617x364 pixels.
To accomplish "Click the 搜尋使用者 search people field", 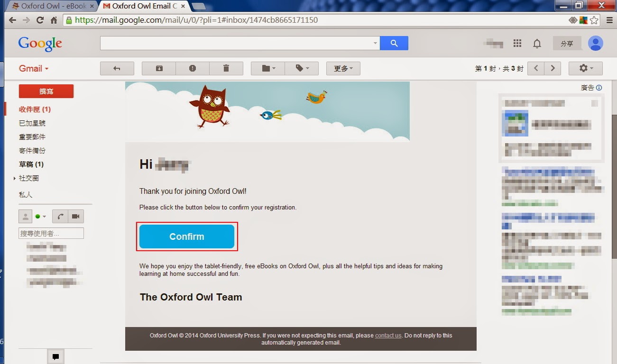I will click(51, 233).
